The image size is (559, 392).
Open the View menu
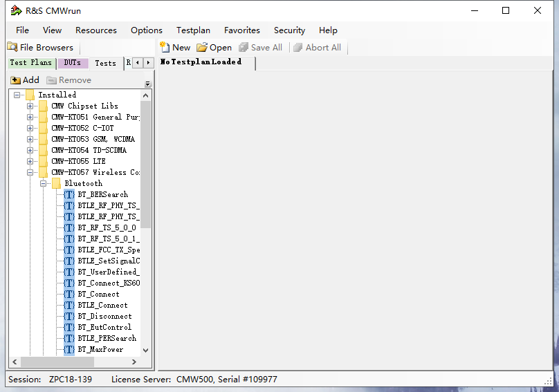pyautogui.click(x=52, y=30)
